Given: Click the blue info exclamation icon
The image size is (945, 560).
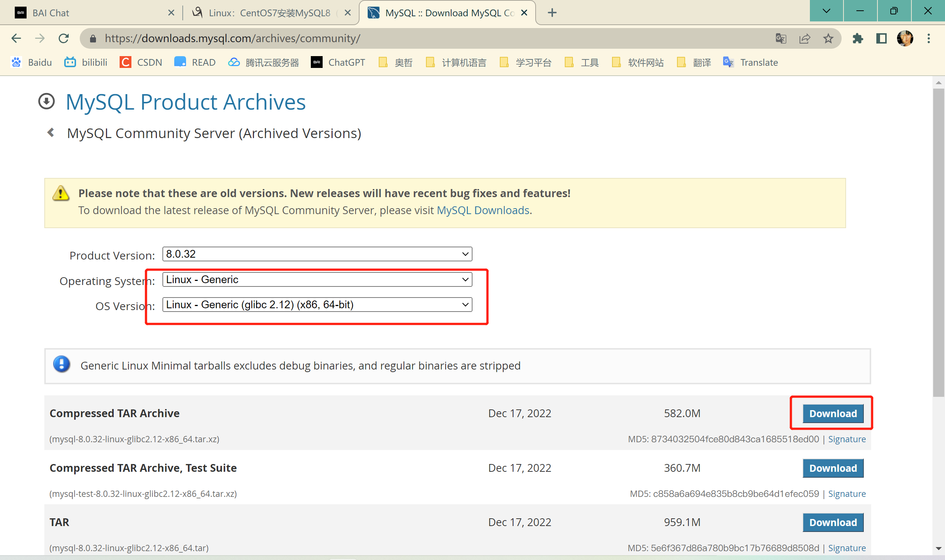Looking at the screenshot, I should pyautogui.click(x=62, y=364).
